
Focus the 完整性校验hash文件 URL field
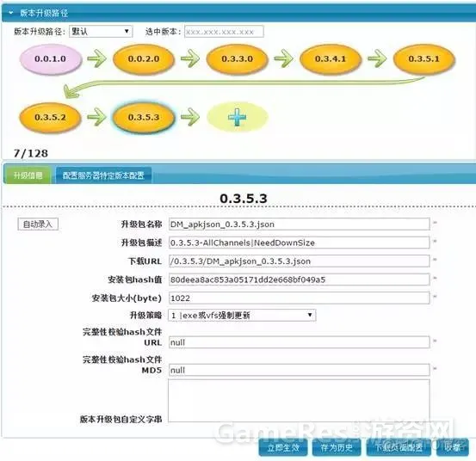pos(299,342)
